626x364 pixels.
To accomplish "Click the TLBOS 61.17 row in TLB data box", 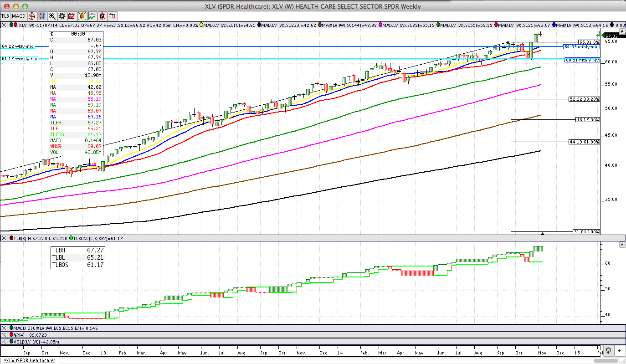I will coord(77,265).
